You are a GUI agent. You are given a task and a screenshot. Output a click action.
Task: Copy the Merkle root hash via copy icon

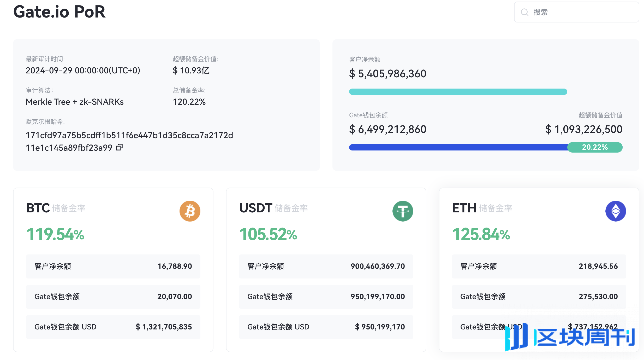[x=119, y=147]
